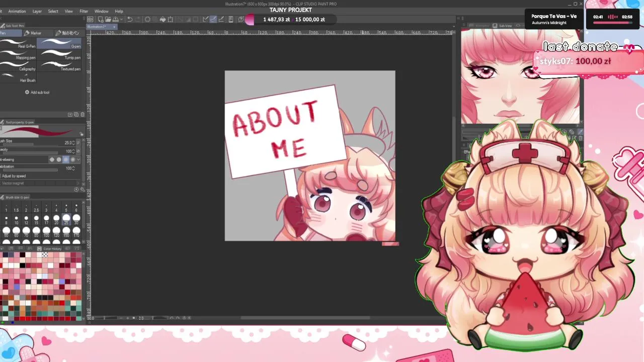The height and width of the screenshot is (362, 644).
Task: Click the delete sub tool trash icon
Action: click(83, 115)
